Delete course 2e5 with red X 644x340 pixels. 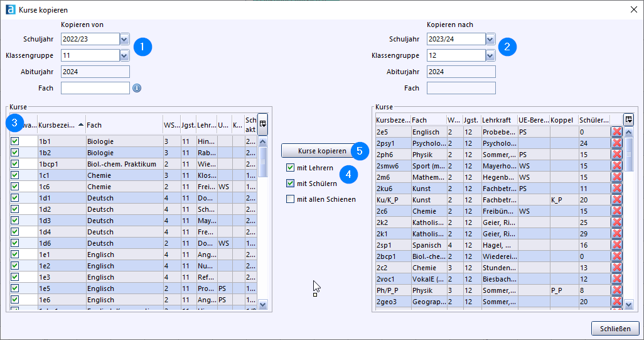(x=616, y=131)
